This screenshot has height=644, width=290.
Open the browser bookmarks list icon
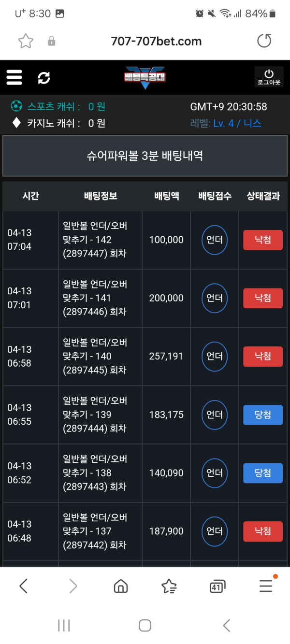click(169, 586)
